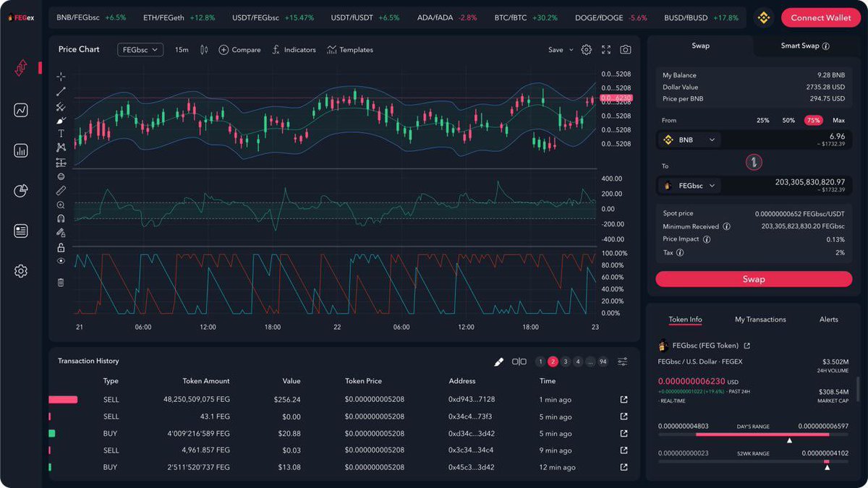
Task: Select 25% balance option
Action: [x=762, y=120]
